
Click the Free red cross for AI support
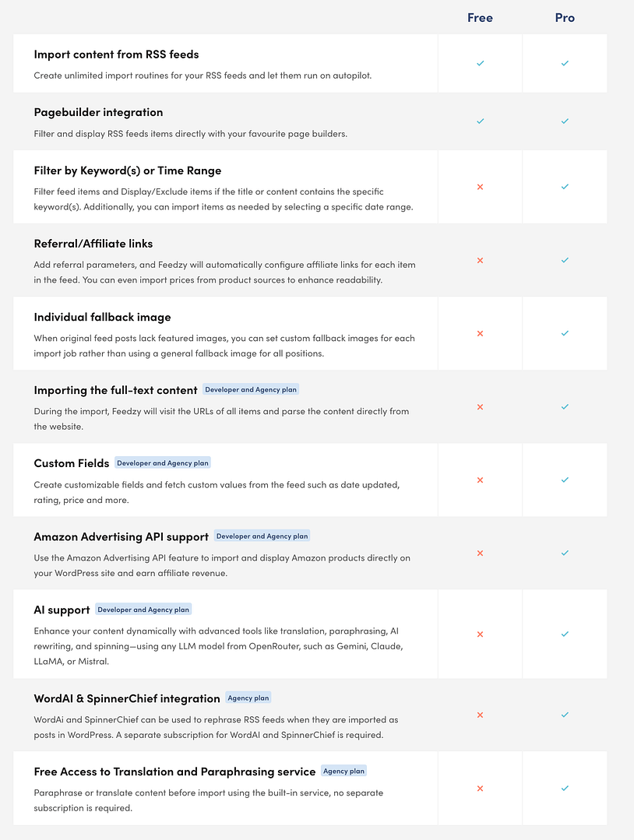pos(480,634)
